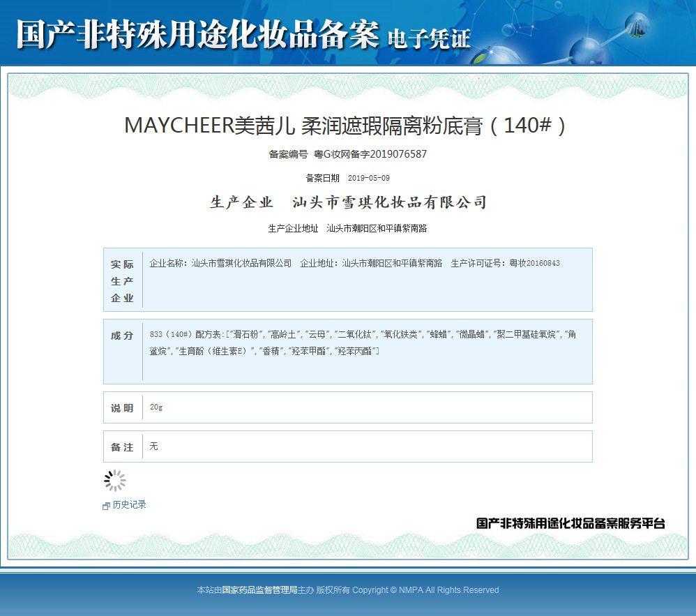
Task: Click the 国家药品监督管理局 footer link
Action: point(259,589)
